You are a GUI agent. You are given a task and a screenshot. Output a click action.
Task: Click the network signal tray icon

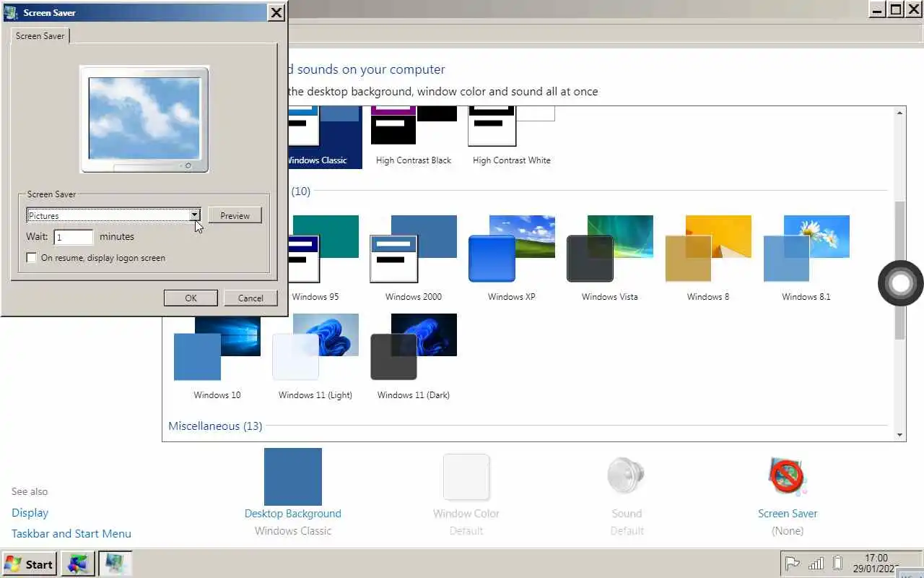(x=816, y=564)
